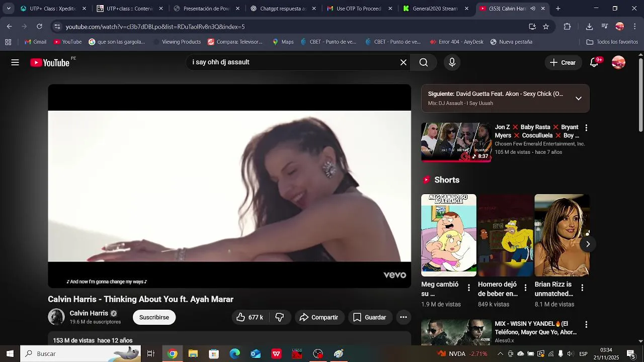Show next Shorts with arrow
This screenshot has width=644, height=362.
coord(588,244)
